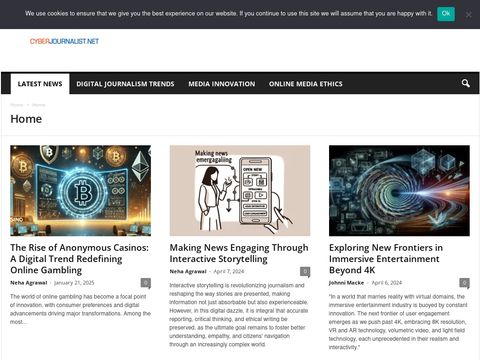
Task: Select the Latest News tab
Action: (x=40, y=84)
